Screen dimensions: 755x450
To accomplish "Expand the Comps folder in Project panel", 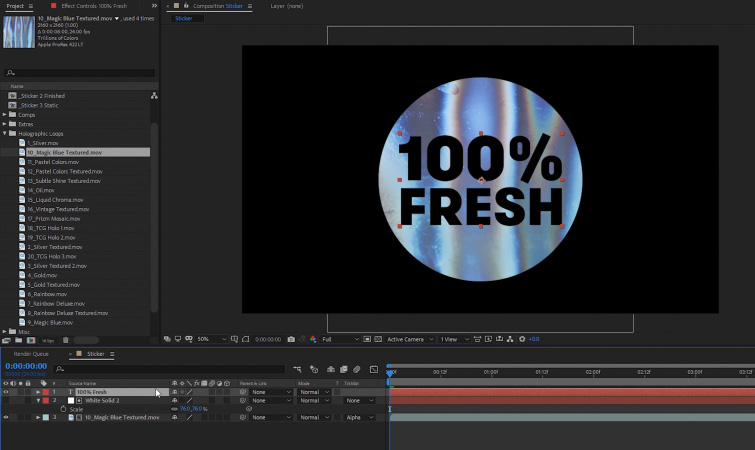I will pos(5,115).
